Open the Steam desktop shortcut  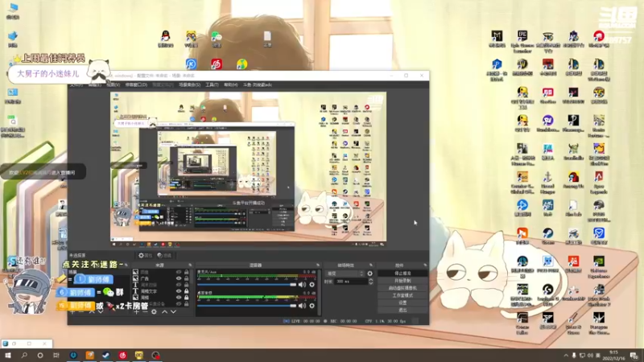(548, 237)
